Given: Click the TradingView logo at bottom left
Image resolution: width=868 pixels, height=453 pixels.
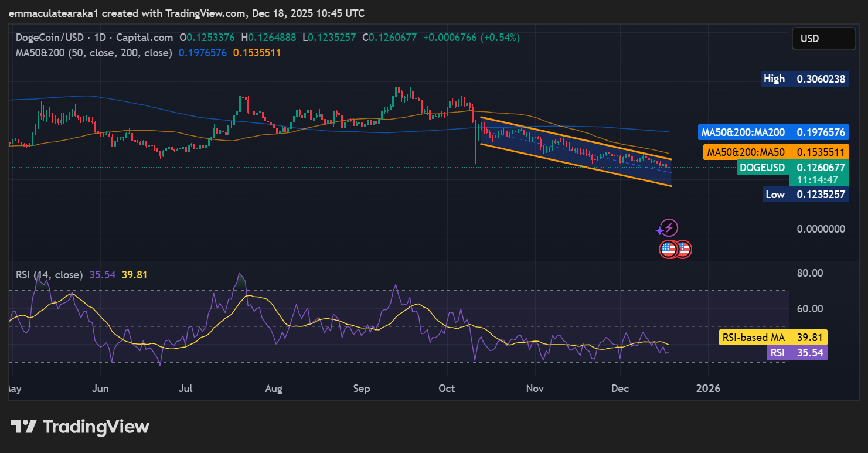Looking at the screenshot, I should 80,427.
